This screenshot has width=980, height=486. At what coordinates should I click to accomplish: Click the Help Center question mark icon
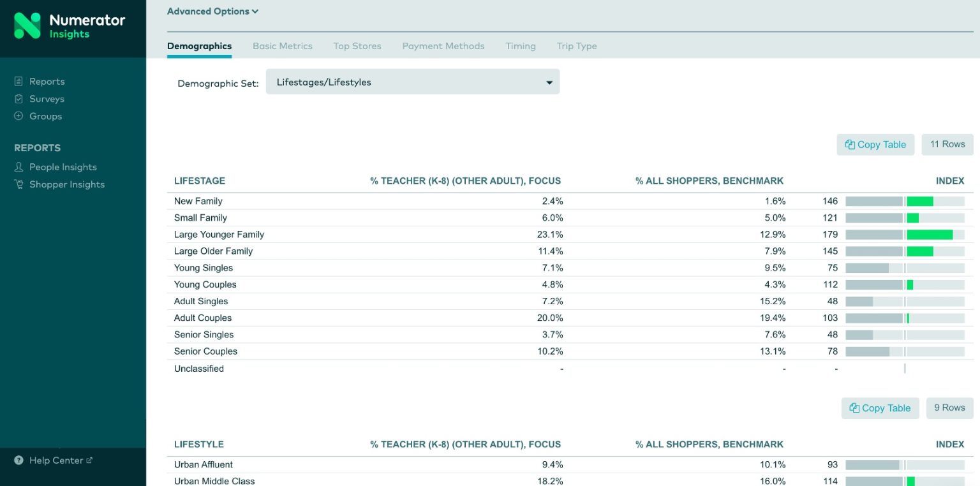point(19,460)
